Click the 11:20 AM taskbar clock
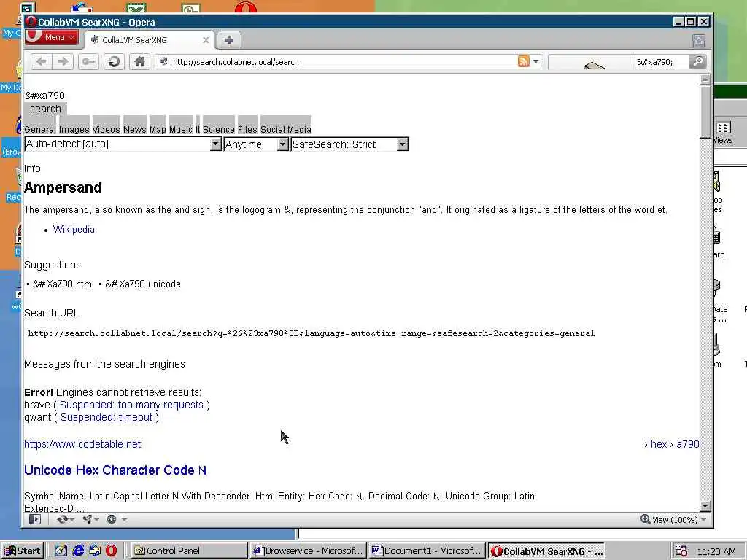747x560 pixels. pos(716,551)
